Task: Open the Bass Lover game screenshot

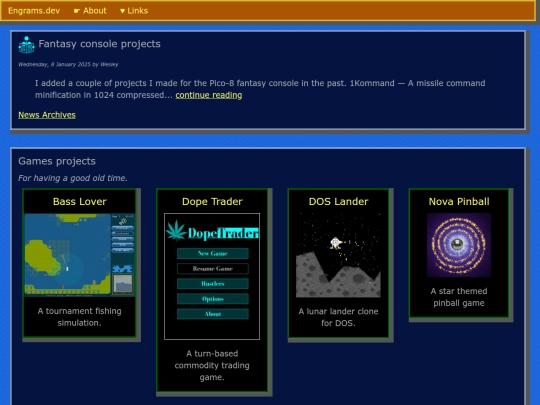Action: point(79,255)
